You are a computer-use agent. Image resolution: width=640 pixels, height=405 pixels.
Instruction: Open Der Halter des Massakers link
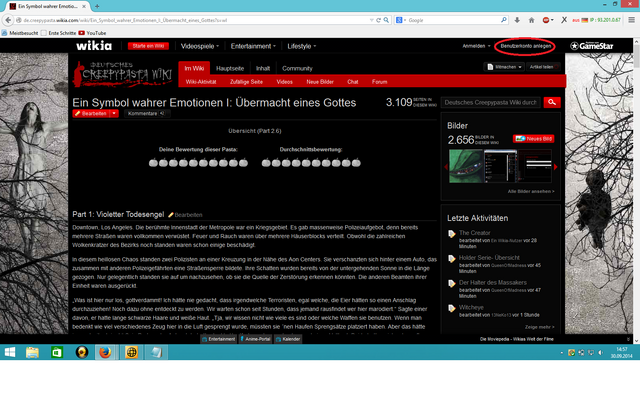coord(493,283)
